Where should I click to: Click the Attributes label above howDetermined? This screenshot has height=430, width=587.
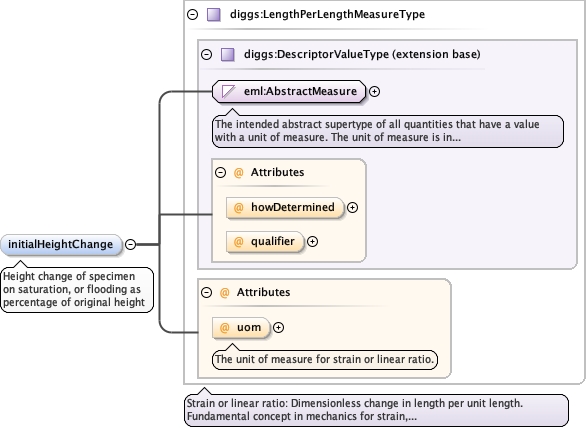point(277,172)
